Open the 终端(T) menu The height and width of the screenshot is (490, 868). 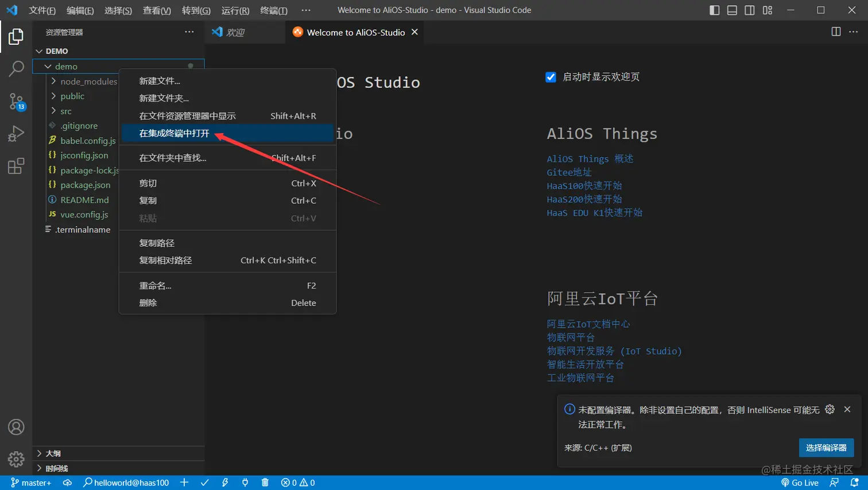coord(274,10)
